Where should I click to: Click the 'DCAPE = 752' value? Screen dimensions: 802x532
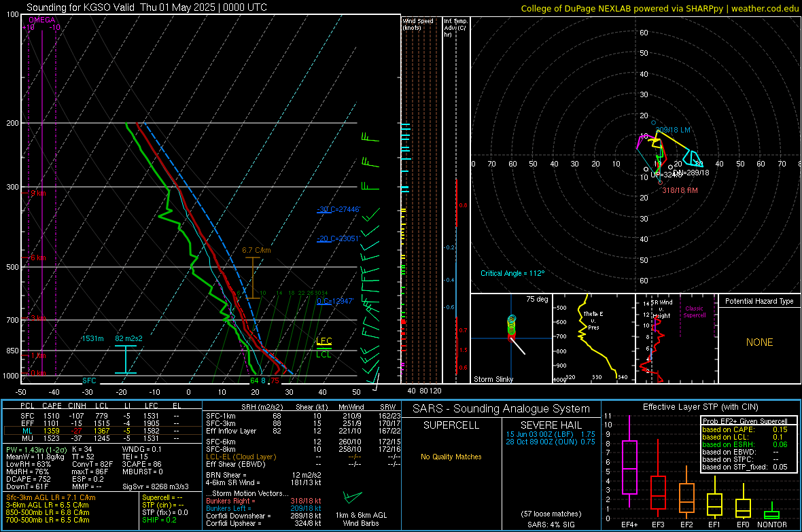(28, 479)
